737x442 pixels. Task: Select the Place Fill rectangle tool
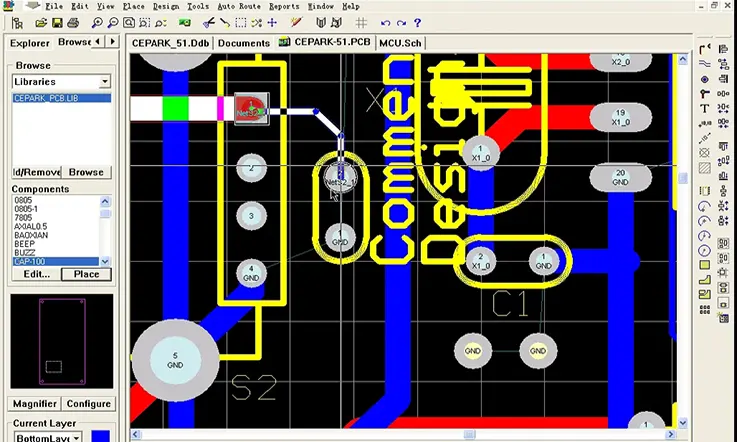(x=705, y=265)
